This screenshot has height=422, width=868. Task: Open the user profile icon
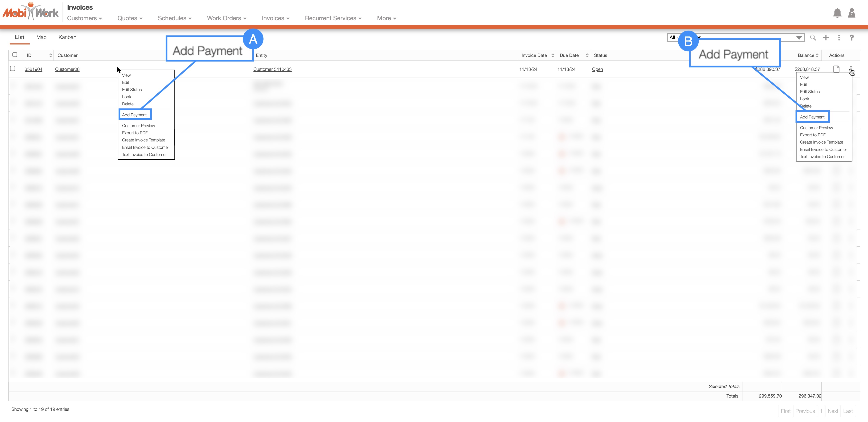[852, 13]
